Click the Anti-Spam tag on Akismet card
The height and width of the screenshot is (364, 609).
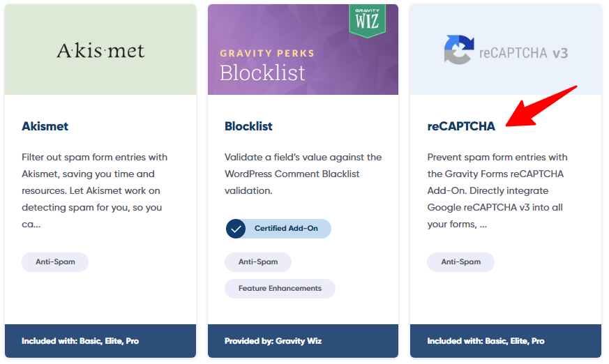55,262
